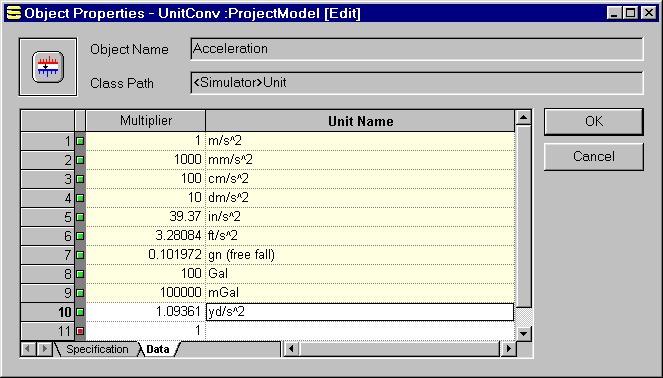Click the Object Name field showing Acceleration

coord(417,49)
